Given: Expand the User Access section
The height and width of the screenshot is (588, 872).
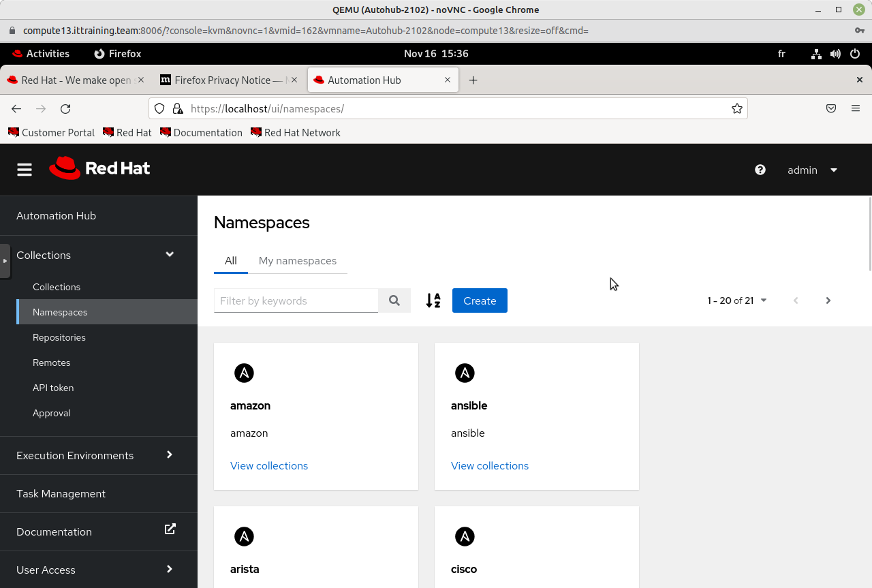Looking at the screenshot, I should click(x=170, y=569).
